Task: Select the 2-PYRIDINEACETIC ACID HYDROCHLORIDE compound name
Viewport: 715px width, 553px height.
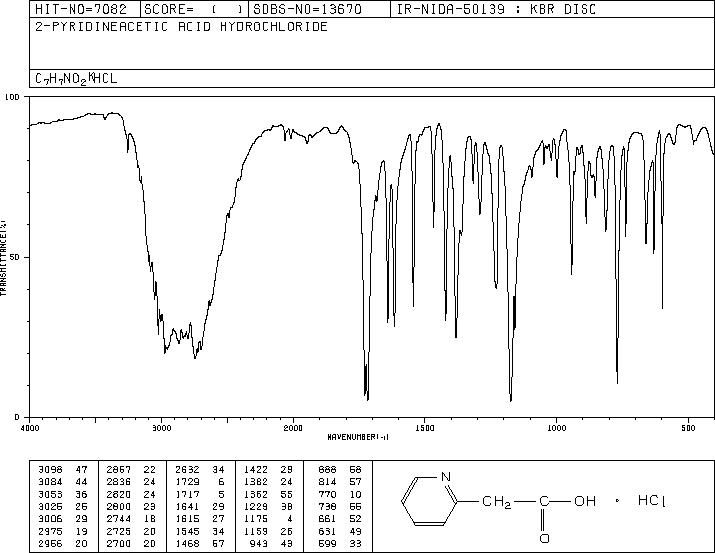Action: (x=181, y=27)
